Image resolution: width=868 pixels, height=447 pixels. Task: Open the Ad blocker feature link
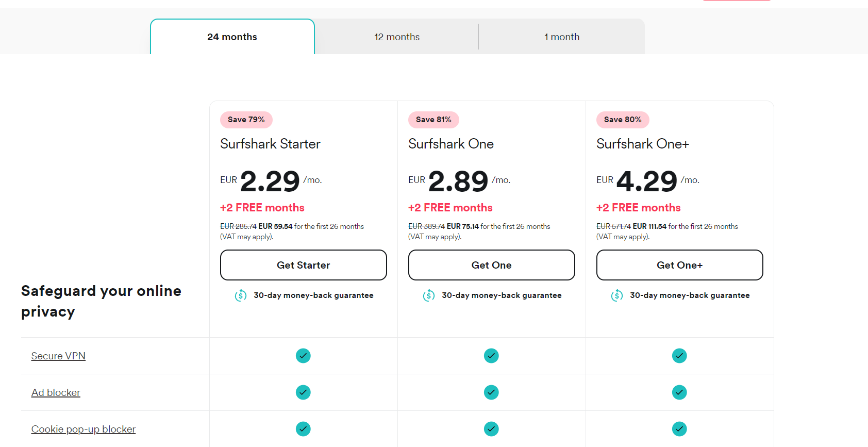pos(56,393)
